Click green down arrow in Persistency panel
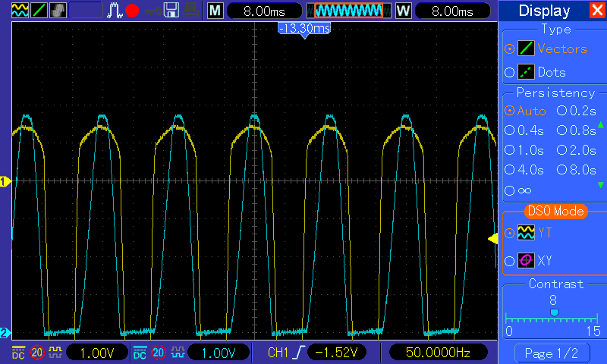This screenshot has width=607, height=364. point(600,185)
